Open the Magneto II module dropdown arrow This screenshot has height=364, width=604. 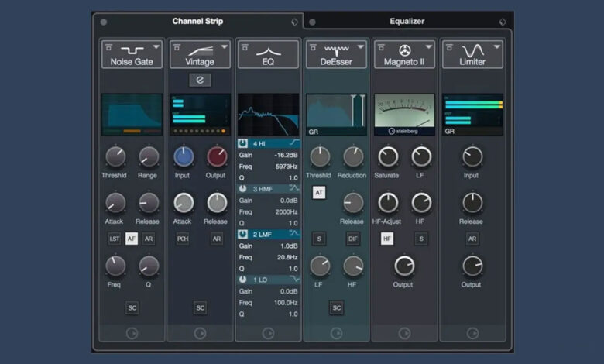point(429,47)
